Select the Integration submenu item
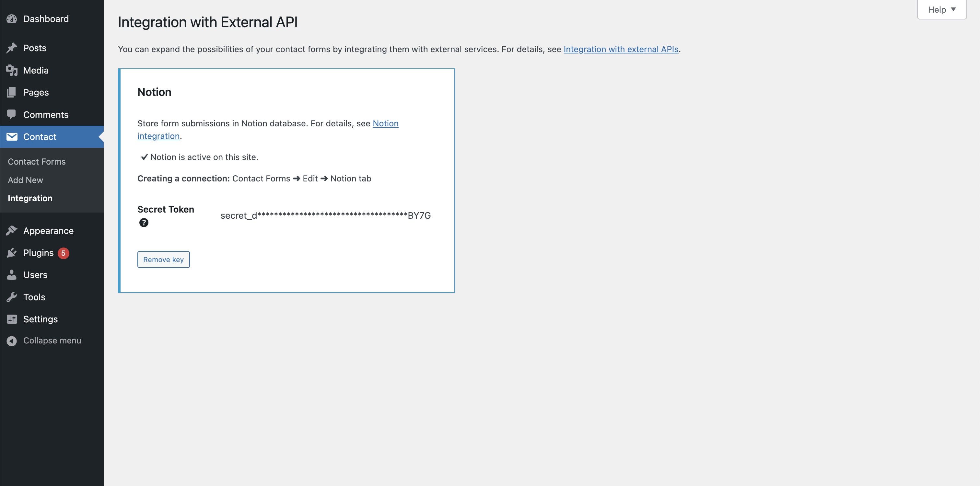The height and width of the screenshot is (486, 980). click(30, 198)
